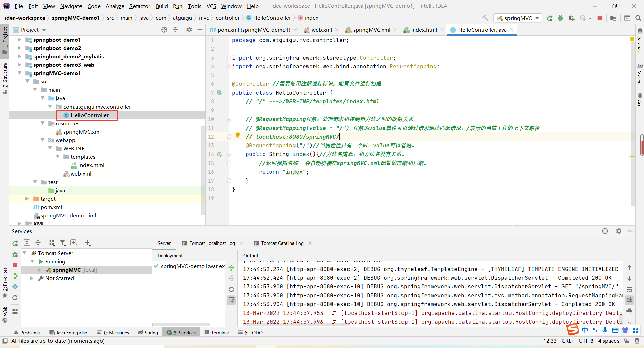
Task: Click the locate target icon in Project panel
Action: (164, 30)
